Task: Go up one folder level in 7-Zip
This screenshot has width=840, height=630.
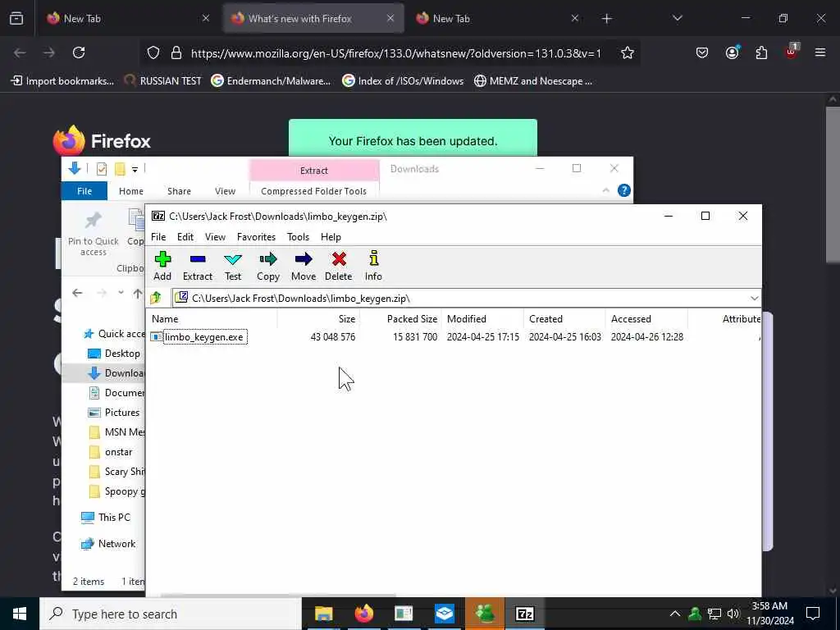Action: [x=156, y=298]
